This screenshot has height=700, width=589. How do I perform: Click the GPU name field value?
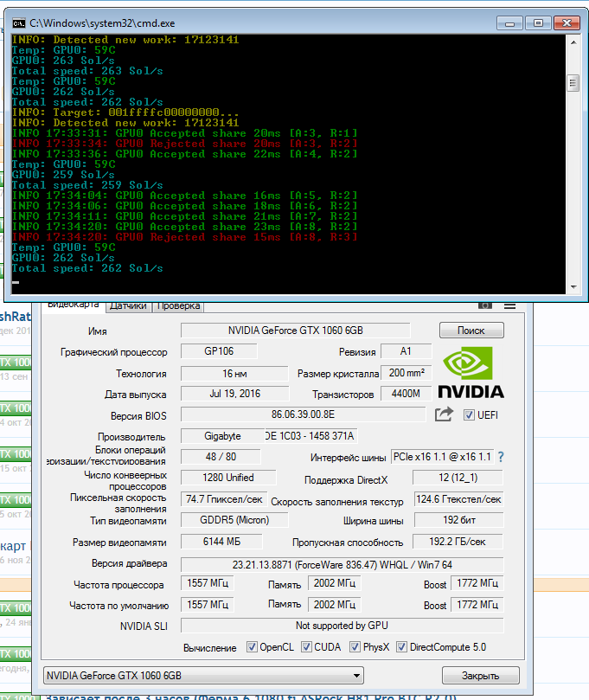(x=296, y=331)
